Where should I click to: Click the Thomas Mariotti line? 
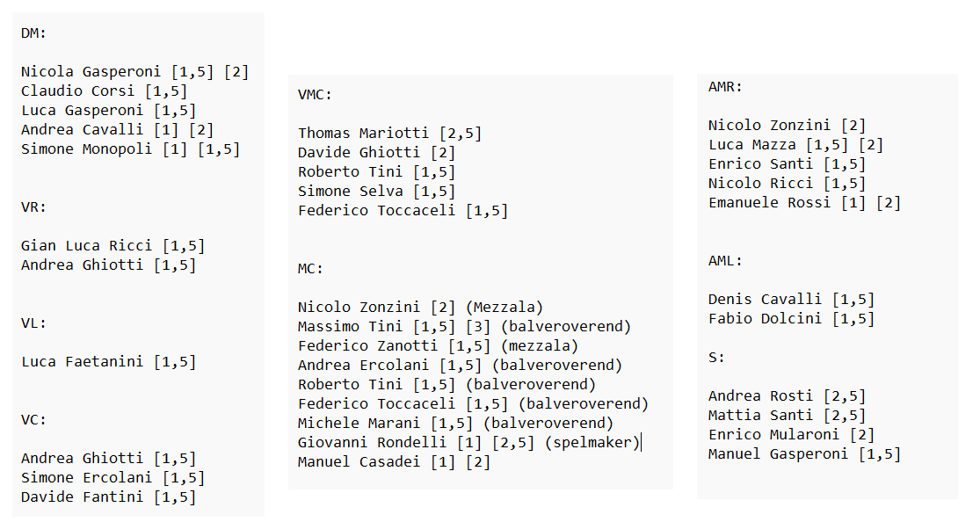pyautogui.click(x=390, y=134)
